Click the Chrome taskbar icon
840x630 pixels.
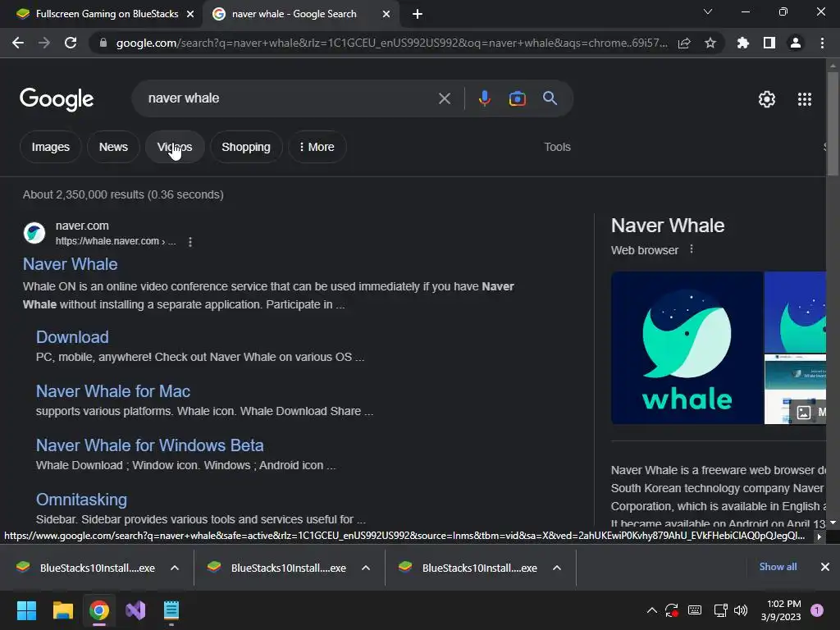pyautogui.click(x=99, y=610)
